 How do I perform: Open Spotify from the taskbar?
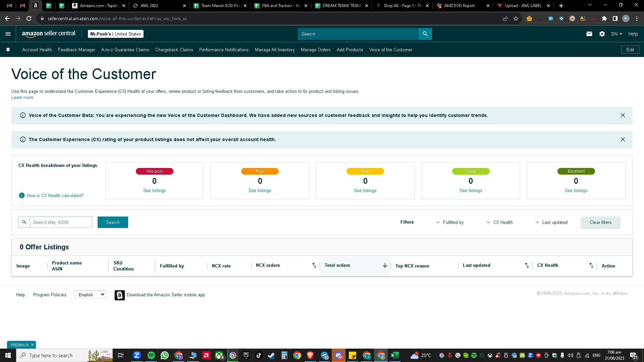[151, 355]
